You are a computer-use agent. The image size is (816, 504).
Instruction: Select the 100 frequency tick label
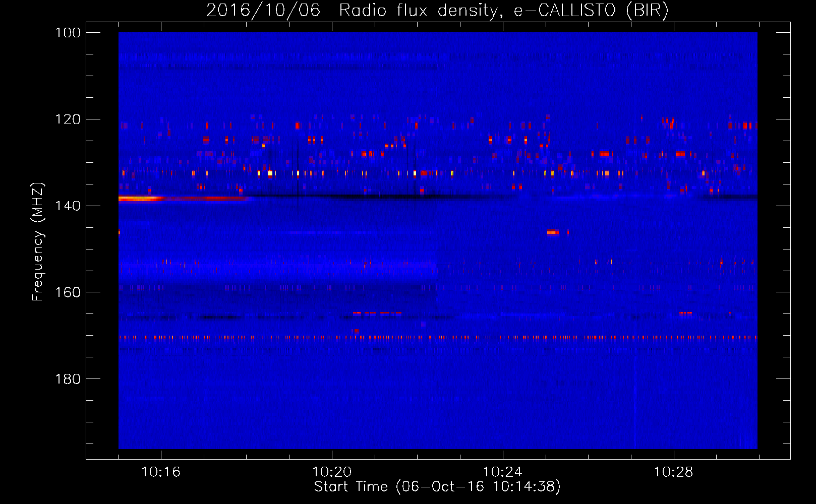[x=69, y=33]
